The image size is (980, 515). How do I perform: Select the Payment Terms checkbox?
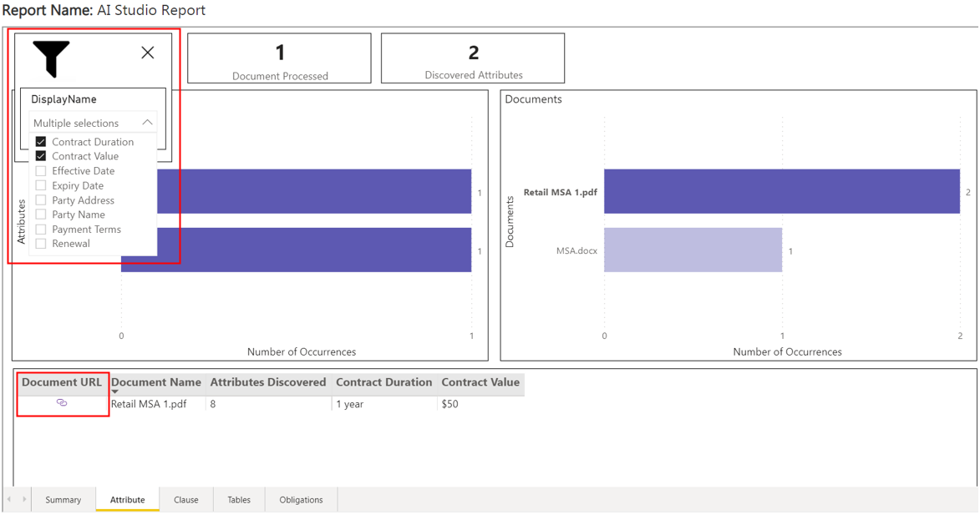pos(41,230)
